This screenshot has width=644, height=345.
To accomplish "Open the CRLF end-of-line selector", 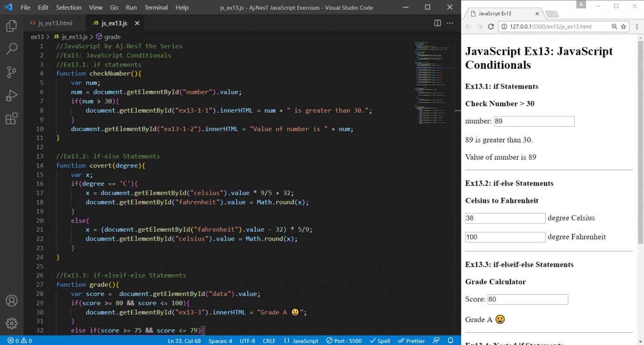I will 269,341.
